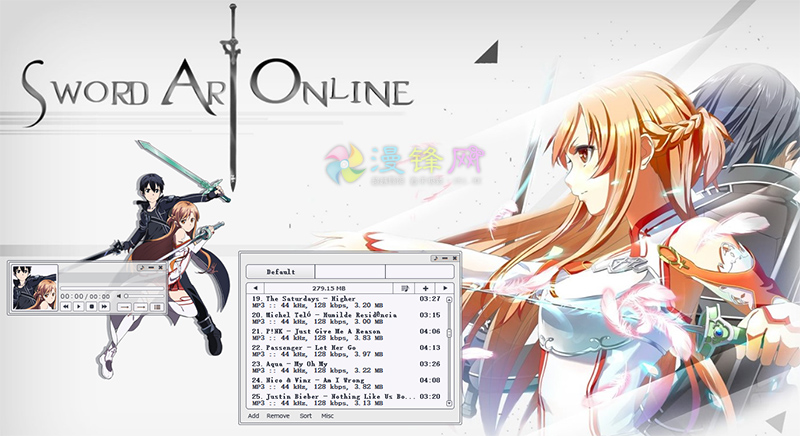Image resolution: width=800 pixels, height=436 pixels.
Task: Skip to previous track in mini player
Action: [x=66, y=306]
